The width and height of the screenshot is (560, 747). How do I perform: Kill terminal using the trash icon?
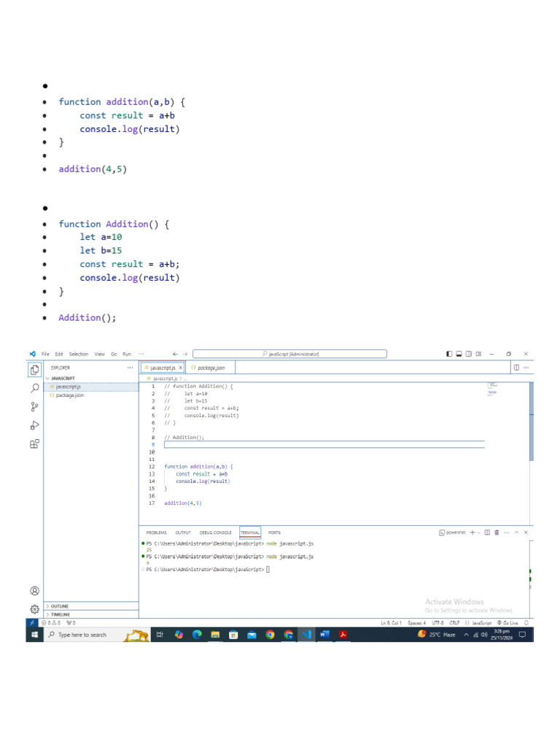point(497,533)
